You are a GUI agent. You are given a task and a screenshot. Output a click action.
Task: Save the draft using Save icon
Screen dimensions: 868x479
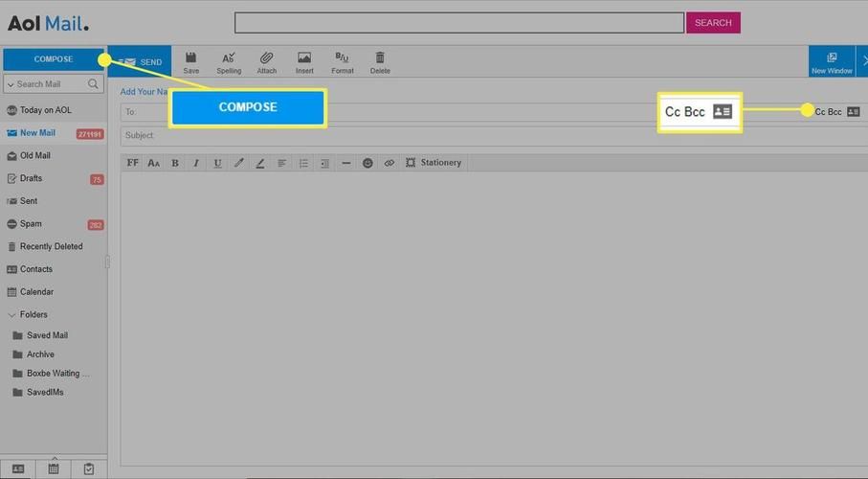coord(191,62)
